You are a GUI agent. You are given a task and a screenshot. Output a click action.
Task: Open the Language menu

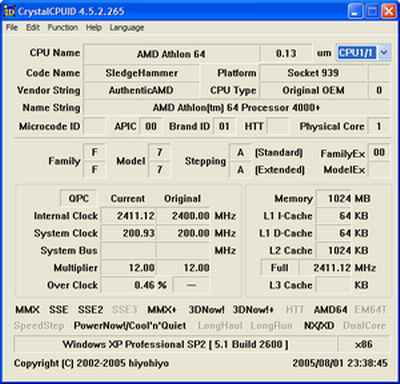[x=127, y=28]
